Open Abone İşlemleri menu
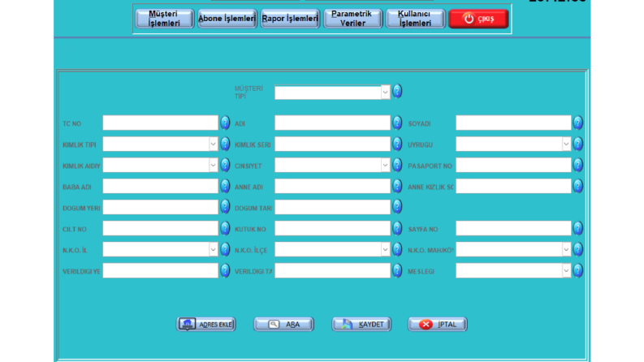The width and height of the screenshot is (644, 362). click(227, 19)
